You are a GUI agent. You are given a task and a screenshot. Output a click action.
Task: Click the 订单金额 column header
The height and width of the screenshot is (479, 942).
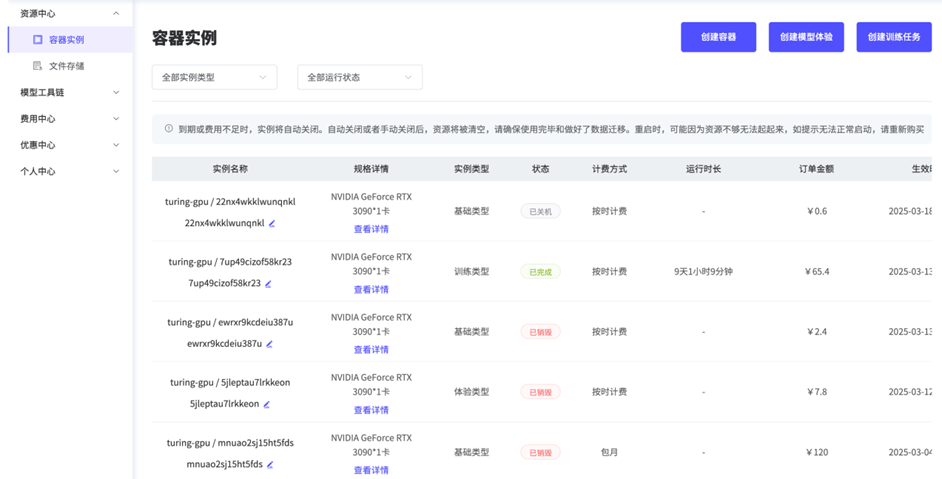[x=816, y=169]
